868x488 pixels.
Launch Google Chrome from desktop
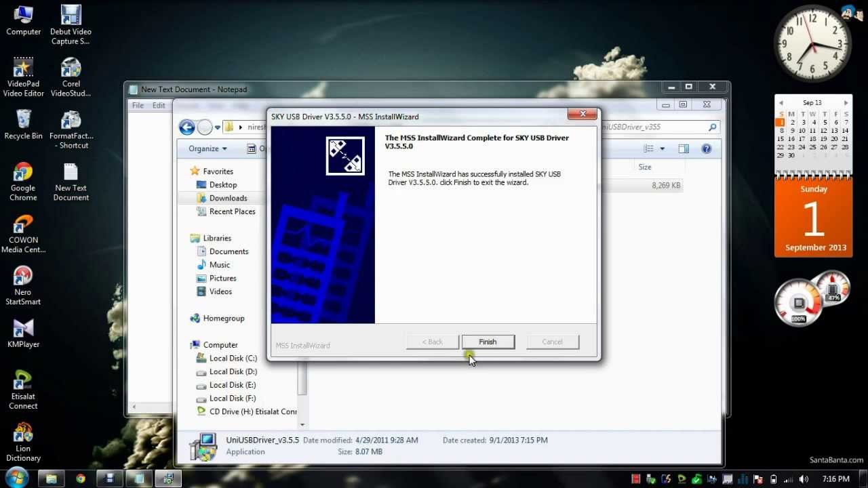click(x=23, y=181)
